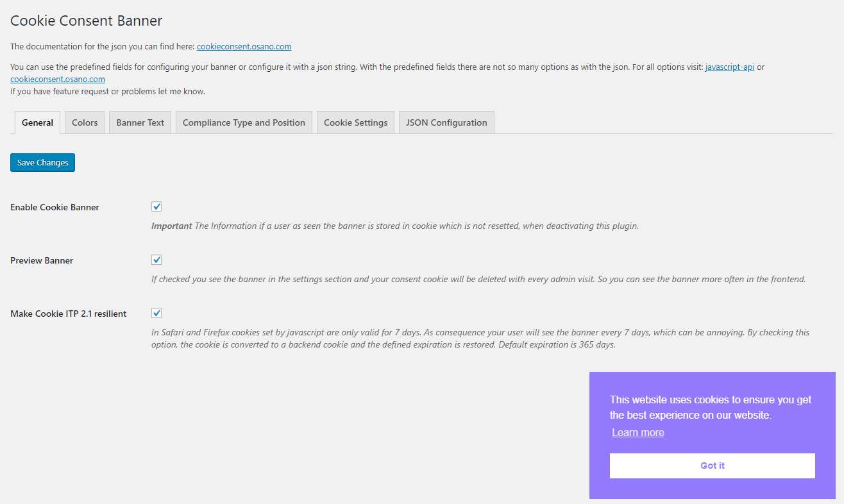Image resolution: width=844 pixels, height=504 pixels.
Task: Toggle Make Cookie ITP 2.1 resilient checkbox
Action: pyautogui.click(x=156, y=313)
